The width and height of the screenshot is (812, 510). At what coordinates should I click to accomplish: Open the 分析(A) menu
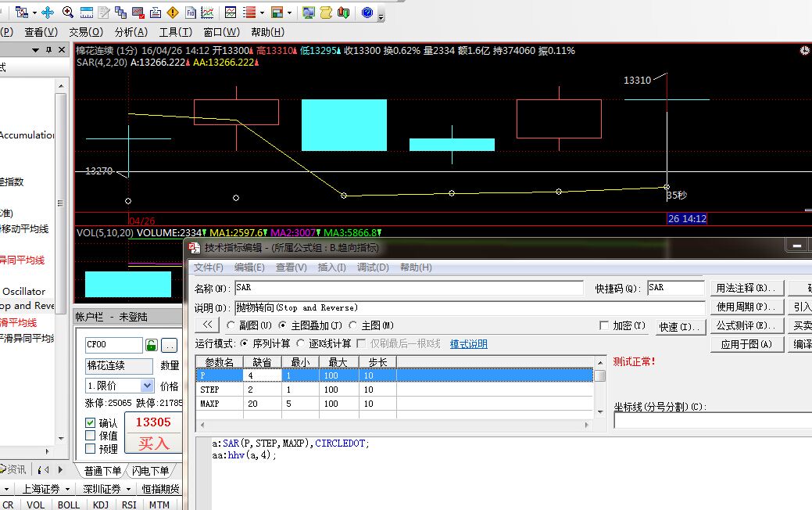[131, 32]
